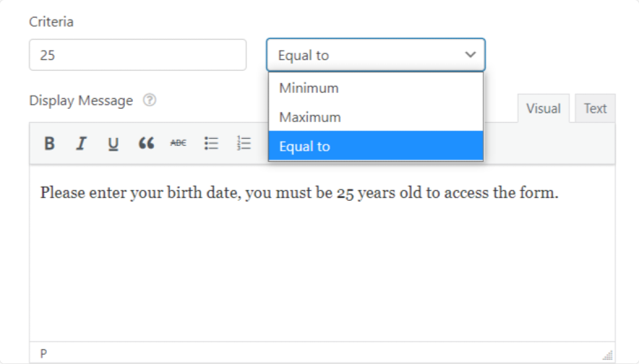This screenshot has width=639, height=364.
Task: Focus the Criteria field containing 25
Action: pyautogui.click(x=138, y=55)
